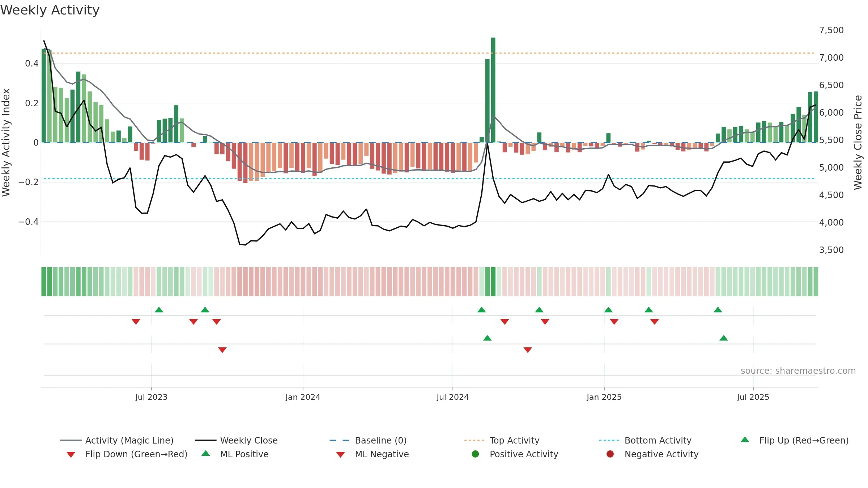The image size is (868, 488).
Task: Click the ML Positive green triangle legend icon
Action: 206,453
